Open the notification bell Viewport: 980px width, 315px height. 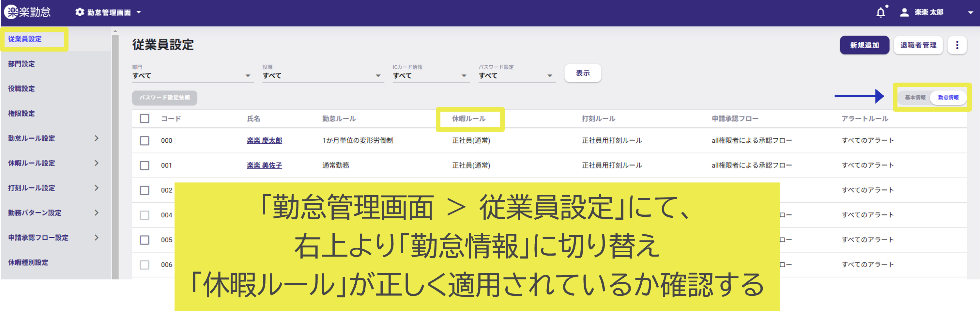(x=881, y=12)
